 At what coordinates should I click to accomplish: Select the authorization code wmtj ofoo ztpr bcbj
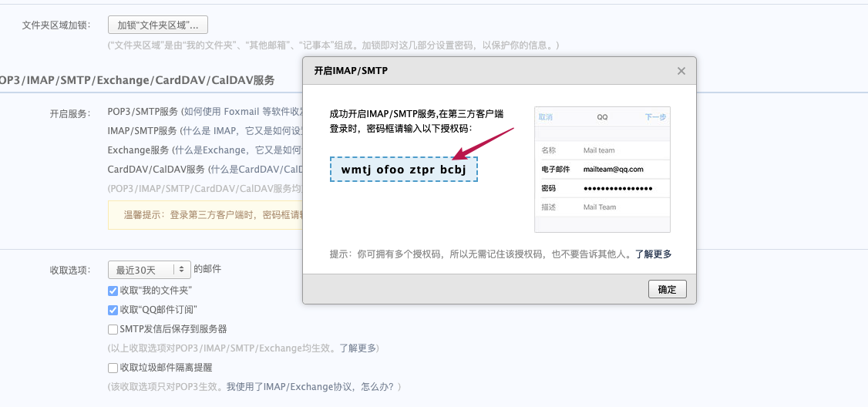tap(404, 170)
